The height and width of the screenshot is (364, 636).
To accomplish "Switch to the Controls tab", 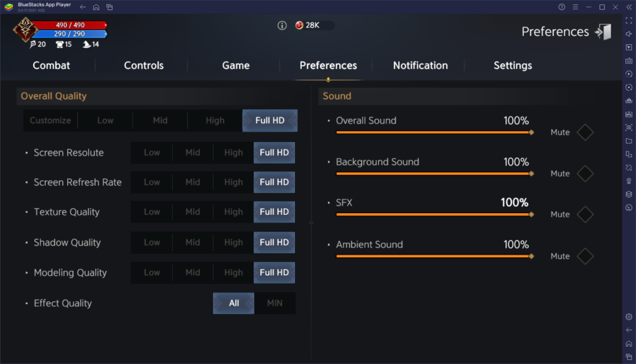I will [x=143, y=65].
